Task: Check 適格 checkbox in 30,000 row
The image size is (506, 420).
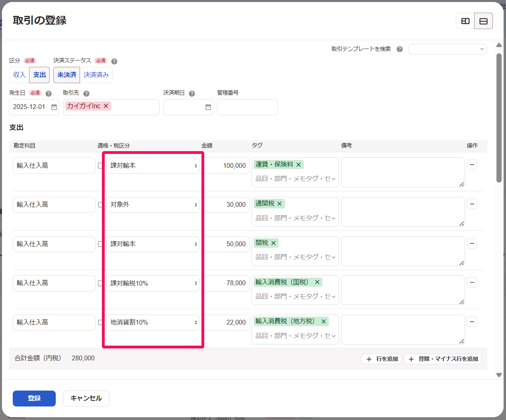Action: pos(100,204)
